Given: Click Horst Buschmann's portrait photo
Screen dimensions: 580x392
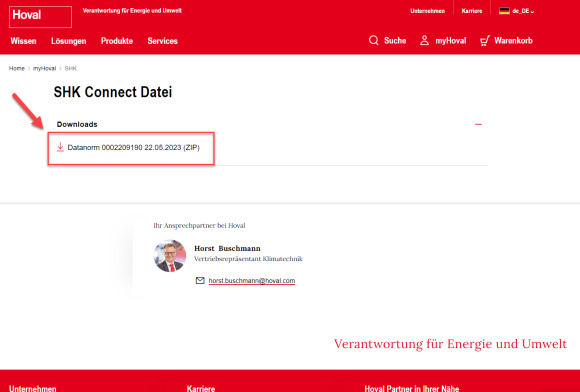Looking at the screenshot, I should pos(170,256).
